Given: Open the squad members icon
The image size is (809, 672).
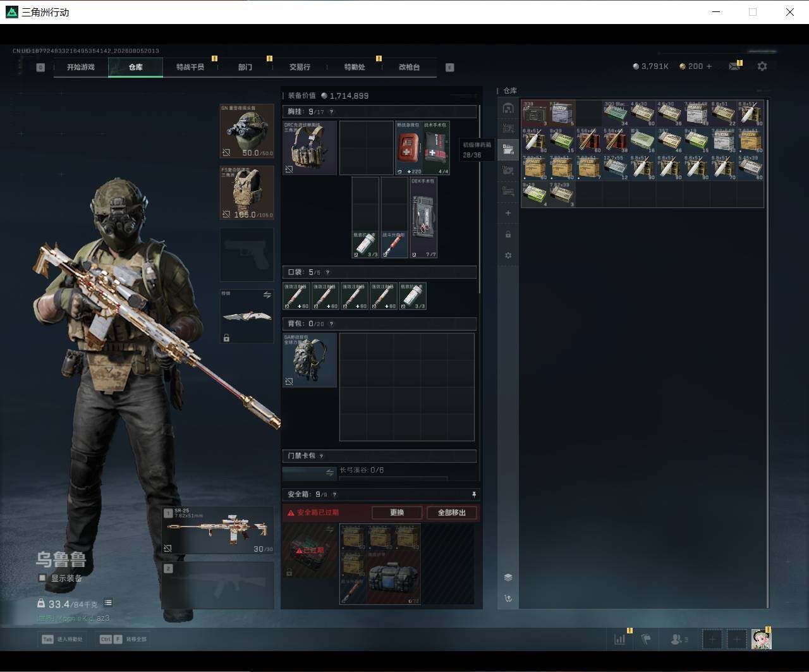Looking at the screenshot, I should point(679,639).
